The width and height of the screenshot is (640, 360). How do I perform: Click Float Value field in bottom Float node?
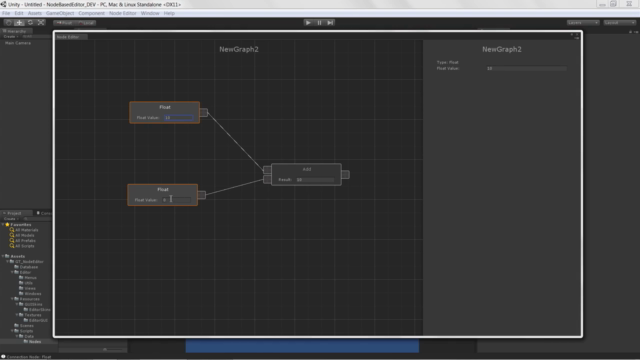[177, 200]
